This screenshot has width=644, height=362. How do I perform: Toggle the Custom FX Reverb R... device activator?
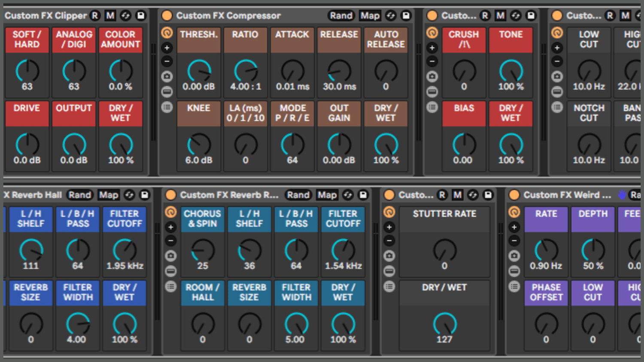tap(171, 195)
